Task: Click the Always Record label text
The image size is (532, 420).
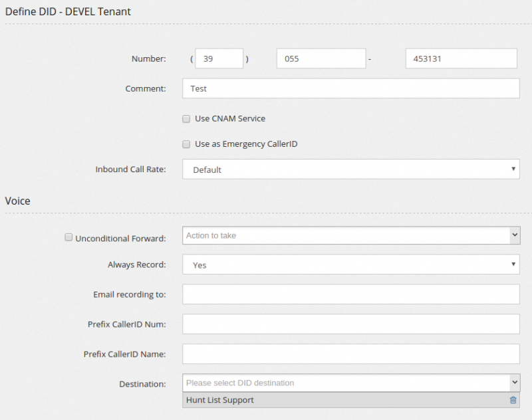Action: click(136, 264)
